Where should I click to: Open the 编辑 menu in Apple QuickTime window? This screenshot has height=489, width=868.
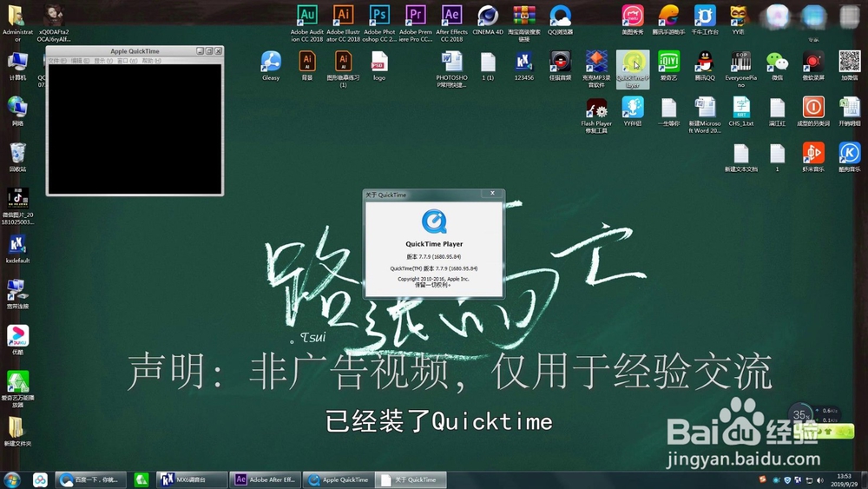pyautogui.click(x=80, y=60)
